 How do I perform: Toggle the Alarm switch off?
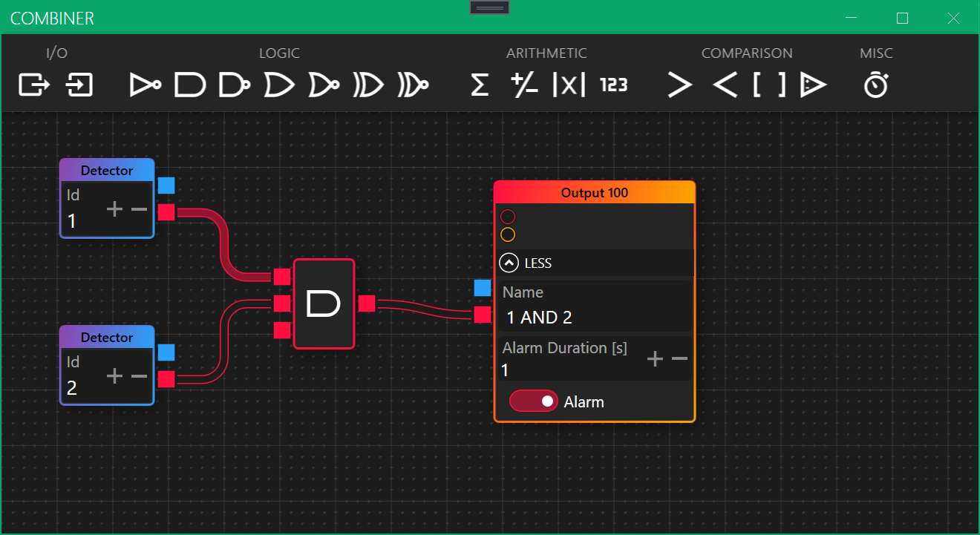pyautogui.click(x=533, y=401)
